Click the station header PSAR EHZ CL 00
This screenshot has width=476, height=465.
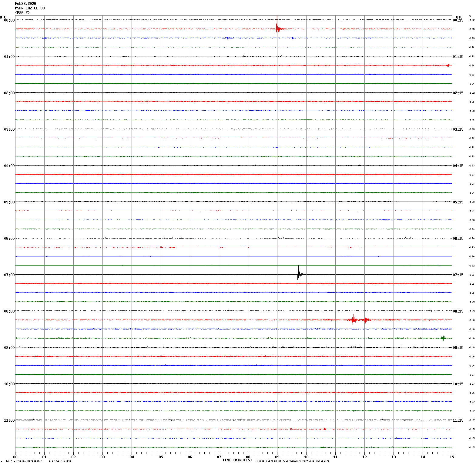(30, 8)
